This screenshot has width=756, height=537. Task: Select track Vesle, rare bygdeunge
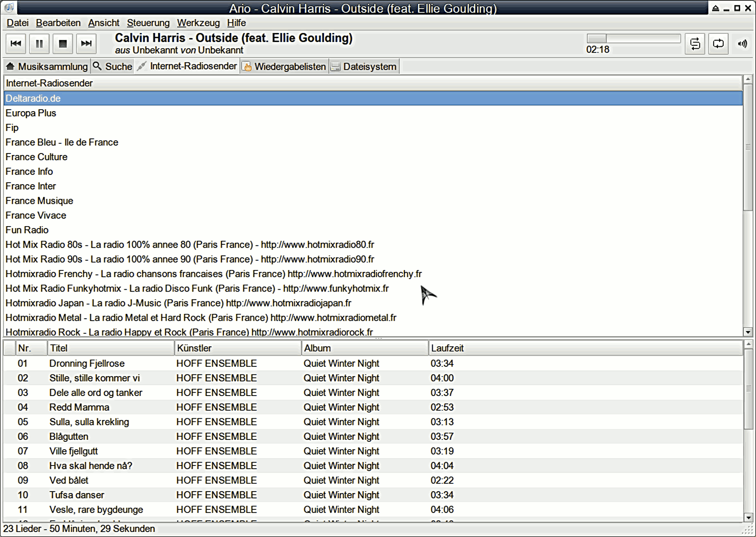pyautogui.click(x=373, y=510)
